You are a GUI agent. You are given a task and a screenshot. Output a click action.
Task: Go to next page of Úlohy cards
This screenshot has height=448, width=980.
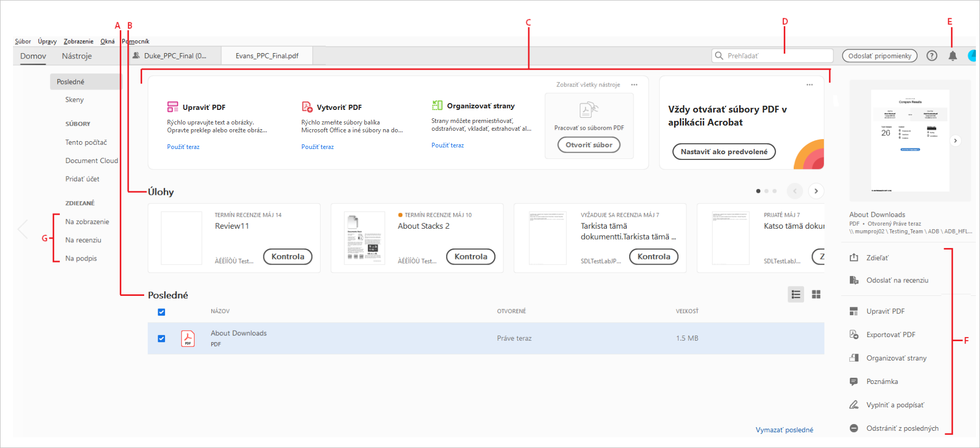pos(816,191)
